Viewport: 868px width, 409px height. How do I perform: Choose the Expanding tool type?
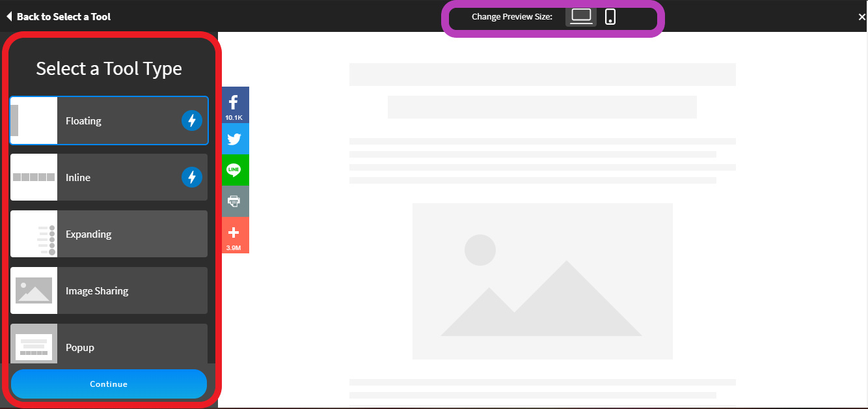click(x=109, y=234)
